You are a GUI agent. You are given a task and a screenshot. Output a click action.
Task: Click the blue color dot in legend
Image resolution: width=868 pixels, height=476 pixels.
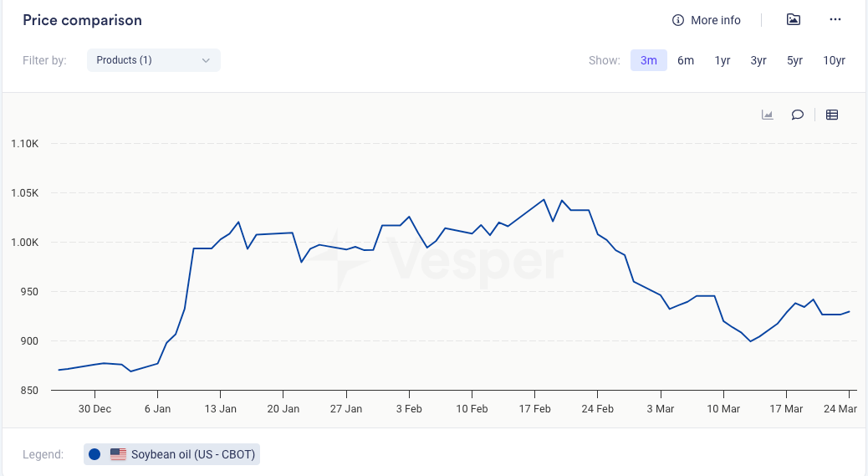click(x=94, y=454)
